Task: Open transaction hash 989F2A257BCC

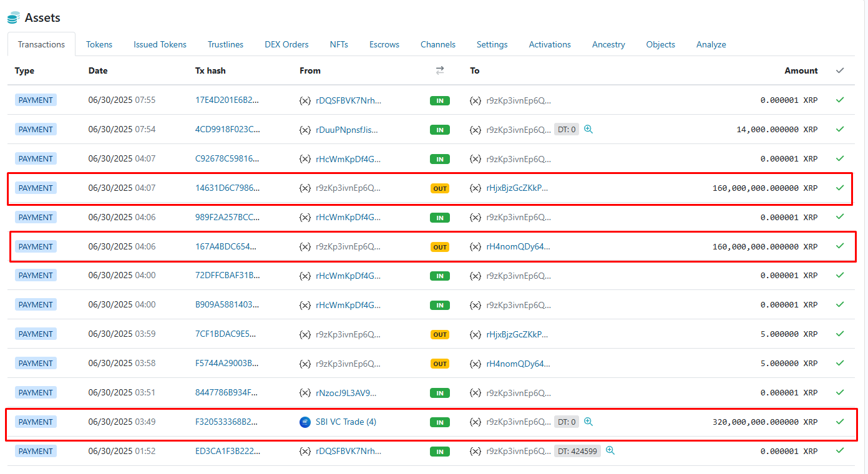Action: (x=227, y=217)
